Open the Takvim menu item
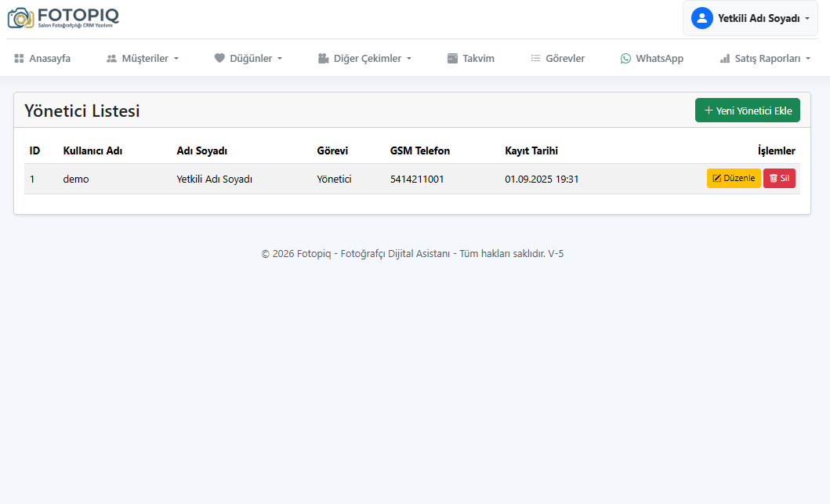Viewport: 830px width, 504px height. click(478, 58)
